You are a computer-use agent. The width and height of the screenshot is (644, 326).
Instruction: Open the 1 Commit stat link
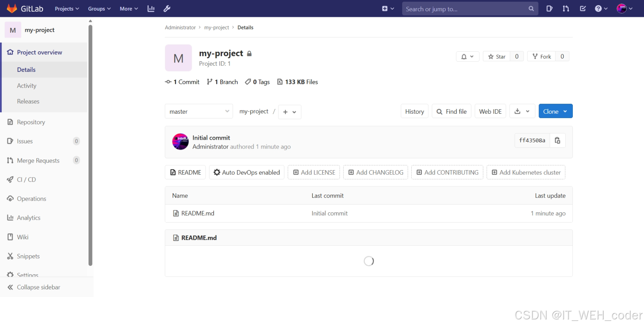tap(182, 82)
